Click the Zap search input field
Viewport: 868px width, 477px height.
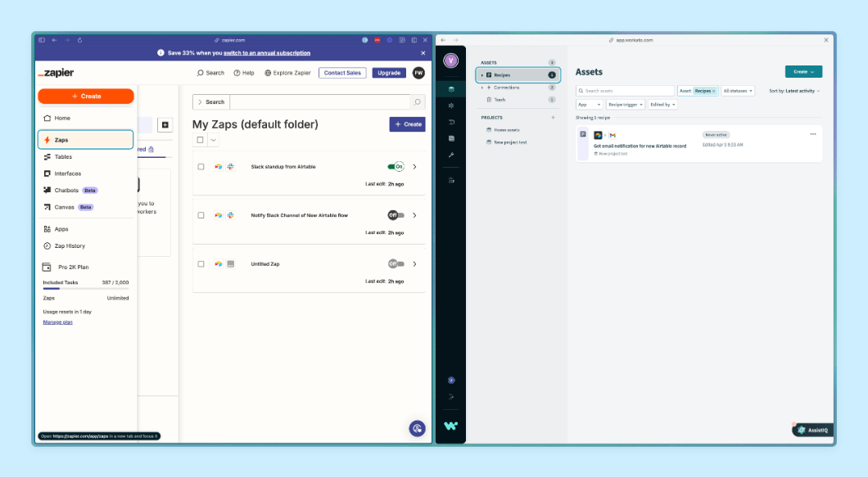[320, 101]
